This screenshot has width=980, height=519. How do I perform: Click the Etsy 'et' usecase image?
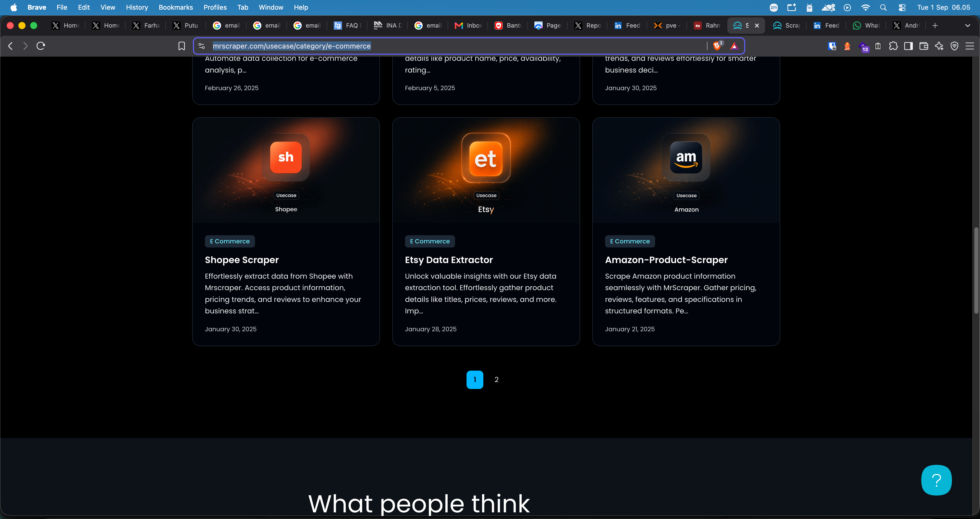(x=486, y=170)
